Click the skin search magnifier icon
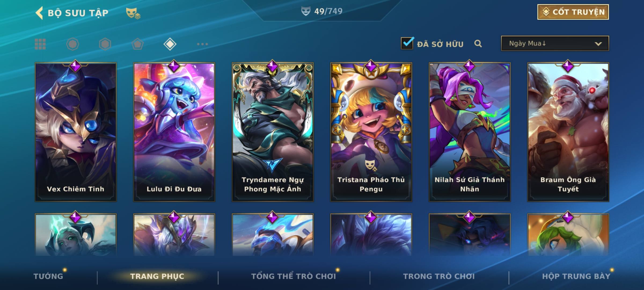Image resolution: width=644 pixels, height=290 pixels. (478, 44)
